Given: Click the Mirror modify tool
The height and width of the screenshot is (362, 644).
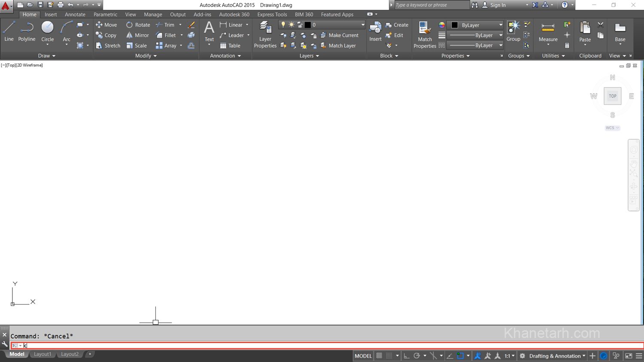Looking at the screenshot, I should pos(137,35).
